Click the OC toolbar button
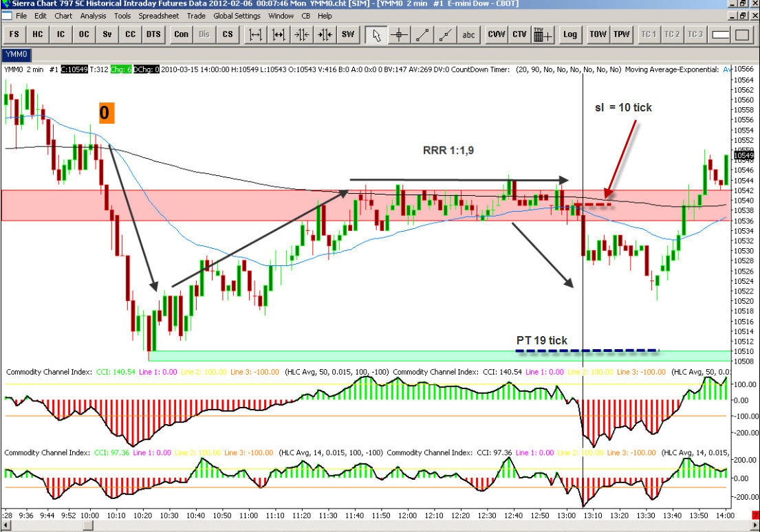This screenshot has width=760, height=532. coord(84,34)
